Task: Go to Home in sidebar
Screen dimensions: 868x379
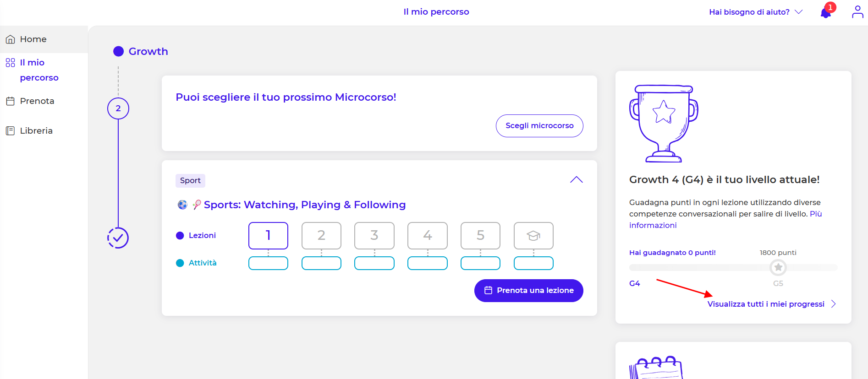Action: pos(33,39)
